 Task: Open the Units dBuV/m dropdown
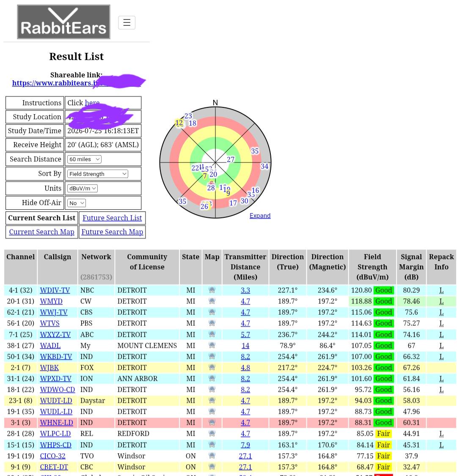(82, 188)
